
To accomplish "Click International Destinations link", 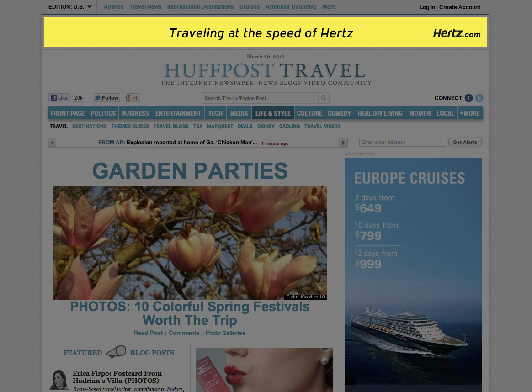I will (201, 7).
